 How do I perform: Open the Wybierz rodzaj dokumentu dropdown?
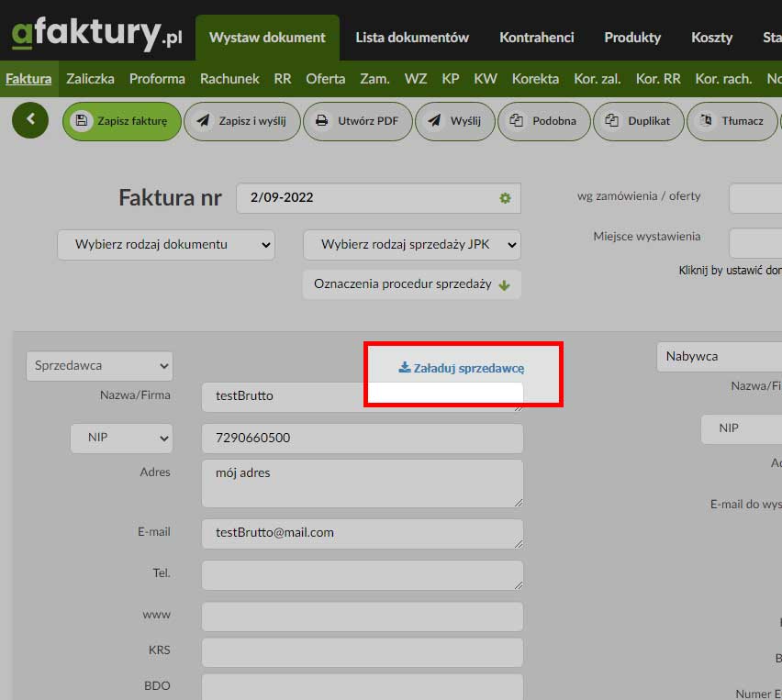(165, 245)
